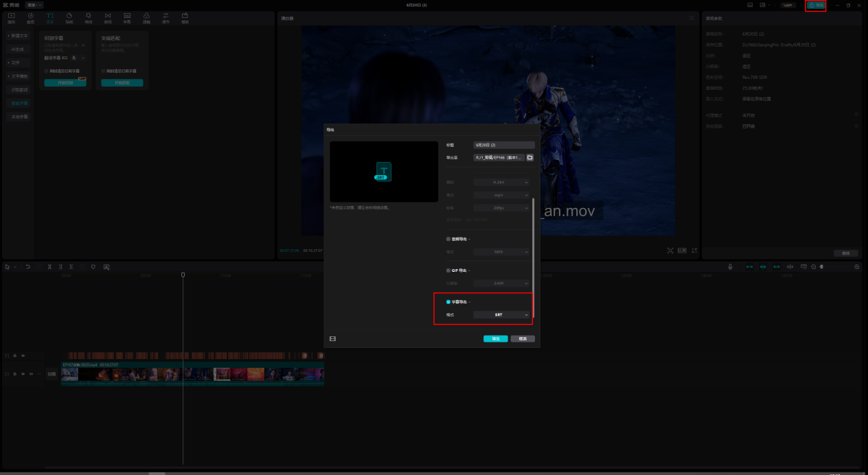This screenshot has height=475, width=868.
Task: Select the Transitions tool icon
Action: (108, 16)
